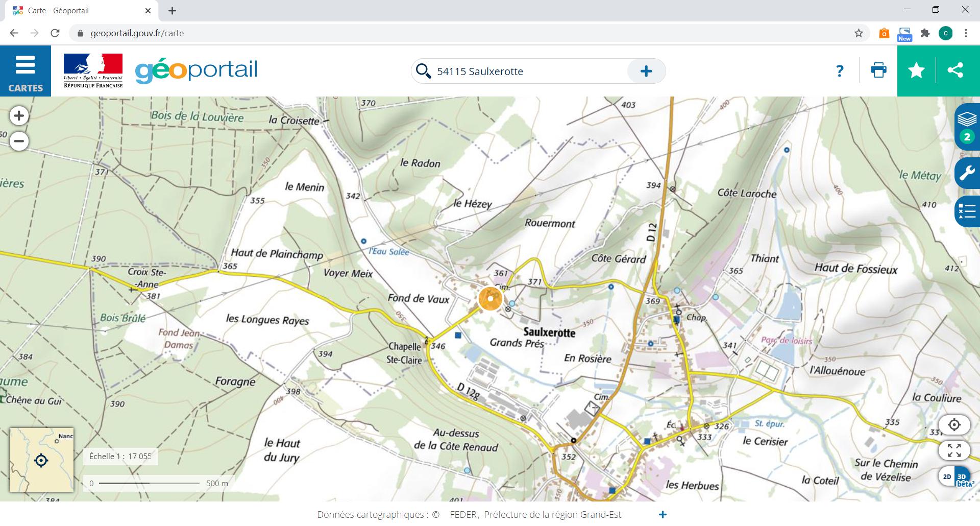
Task: Switch the map to full screen mode
Action: 954,450
